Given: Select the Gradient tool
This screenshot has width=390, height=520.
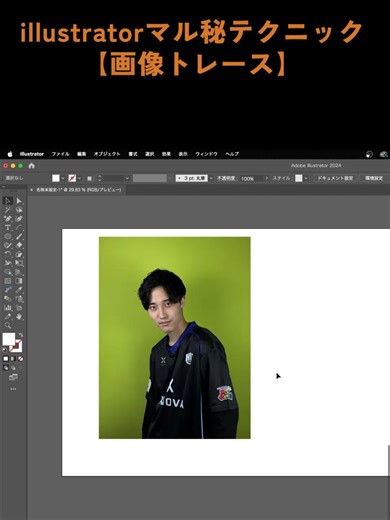Looking at the screenshot, I should click(19, 281).
